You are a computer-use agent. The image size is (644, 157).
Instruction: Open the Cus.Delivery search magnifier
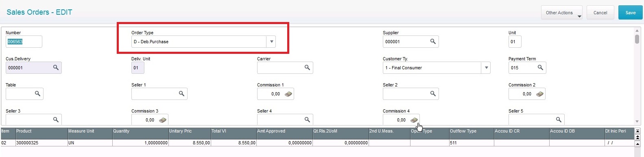[56, 68]
